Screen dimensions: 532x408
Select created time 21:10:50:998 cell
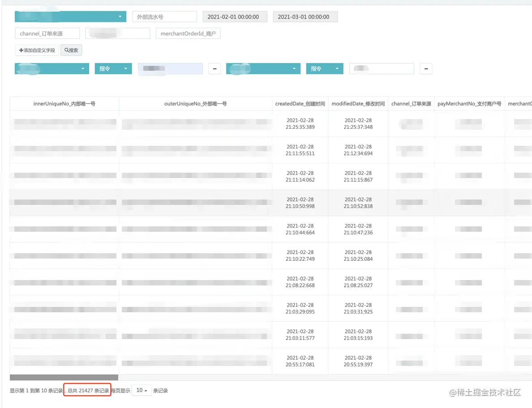click(300, 203)
